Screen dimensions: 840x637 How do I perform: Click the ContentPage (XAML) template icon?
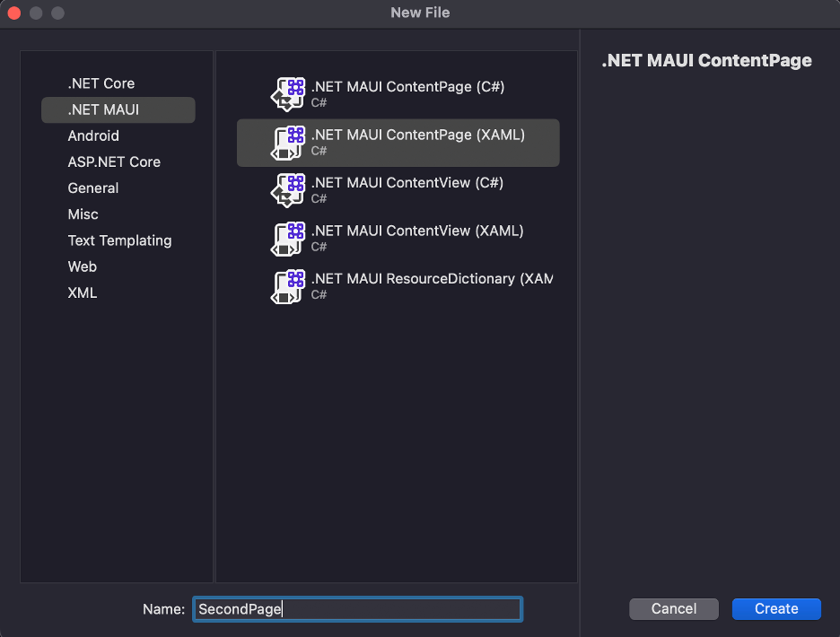tap(288, 143)
